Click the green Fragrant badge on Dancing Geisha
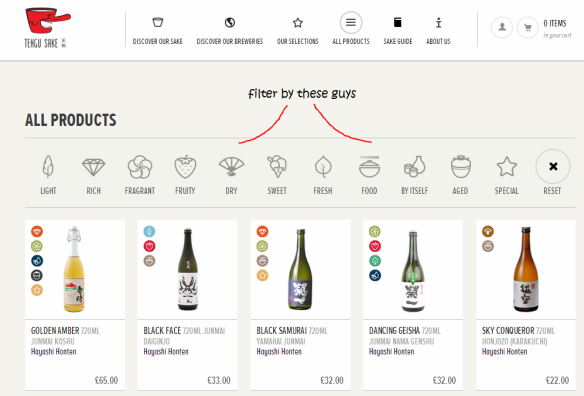This screenshot has width=584, height=396. pos(375,231)
